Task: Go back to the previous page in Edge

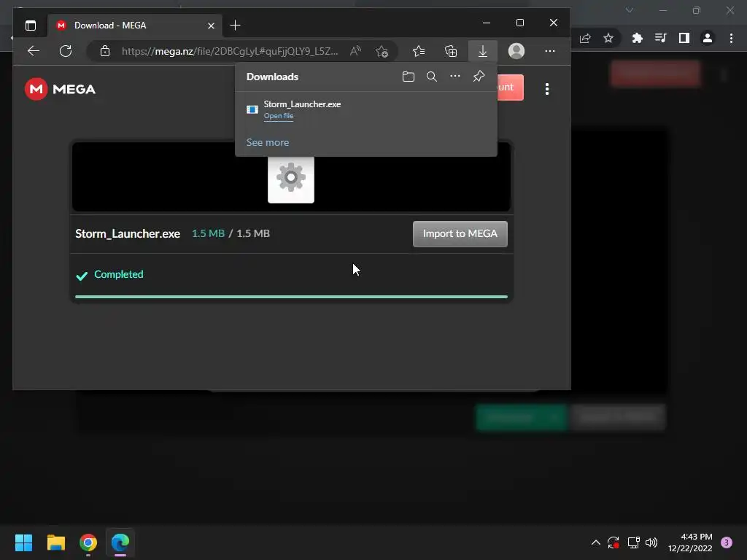Action: click(x=34, y=51)
